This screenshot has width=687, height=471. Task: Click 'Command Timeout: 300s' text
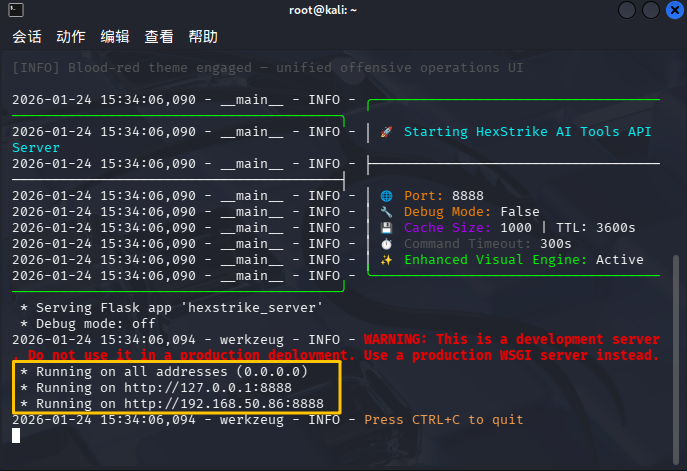[x=488, y=244]
